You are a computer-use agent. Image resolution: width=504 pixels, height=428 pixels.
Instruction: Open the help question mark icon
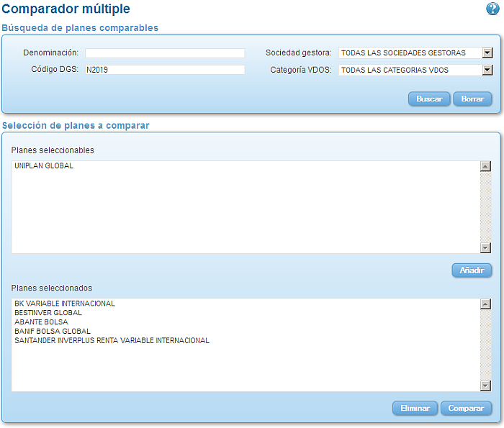pos(492,9)
